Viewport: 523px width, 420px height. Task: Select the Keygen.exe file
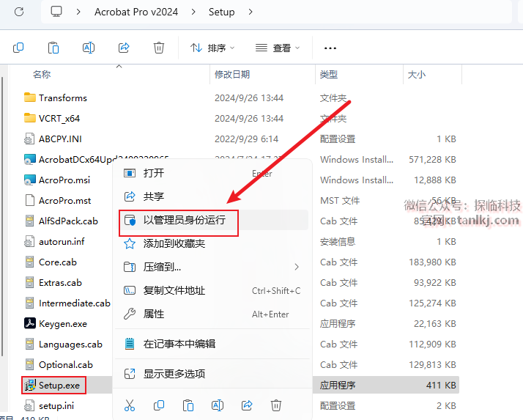(x=63, y=324)
